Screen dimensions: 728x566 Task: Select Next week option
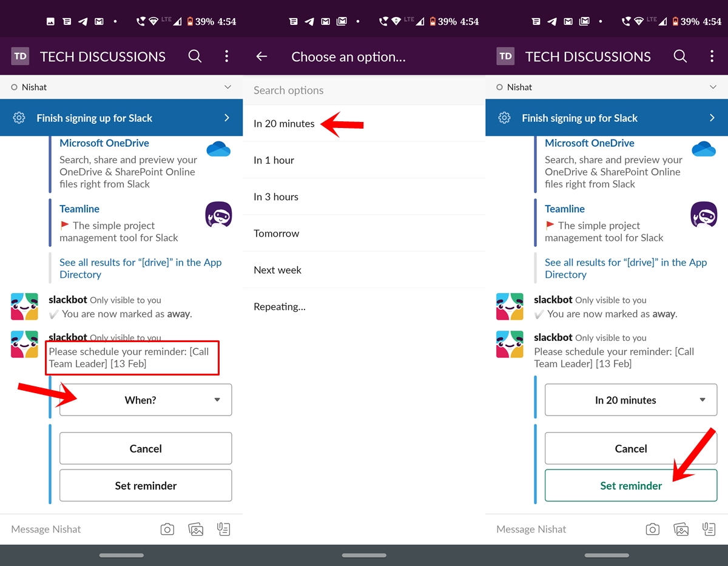click(364, 270)
